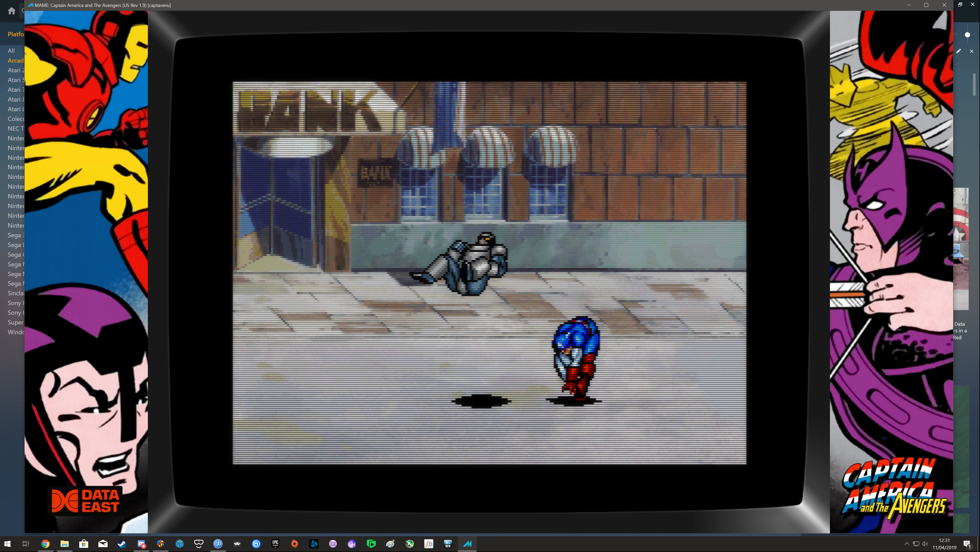980x552 pixels.
Task: Select the All platform in LaunchBox
Action: 11,51
